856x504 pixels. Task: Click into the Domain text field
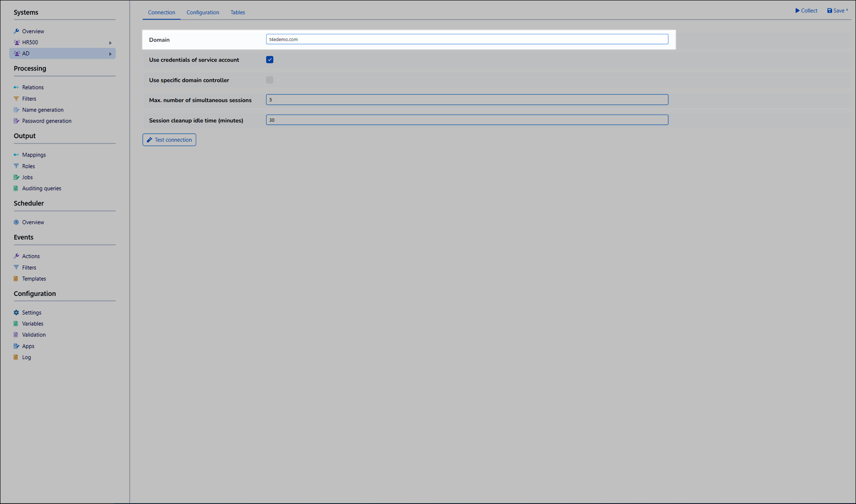coord(467,39)
